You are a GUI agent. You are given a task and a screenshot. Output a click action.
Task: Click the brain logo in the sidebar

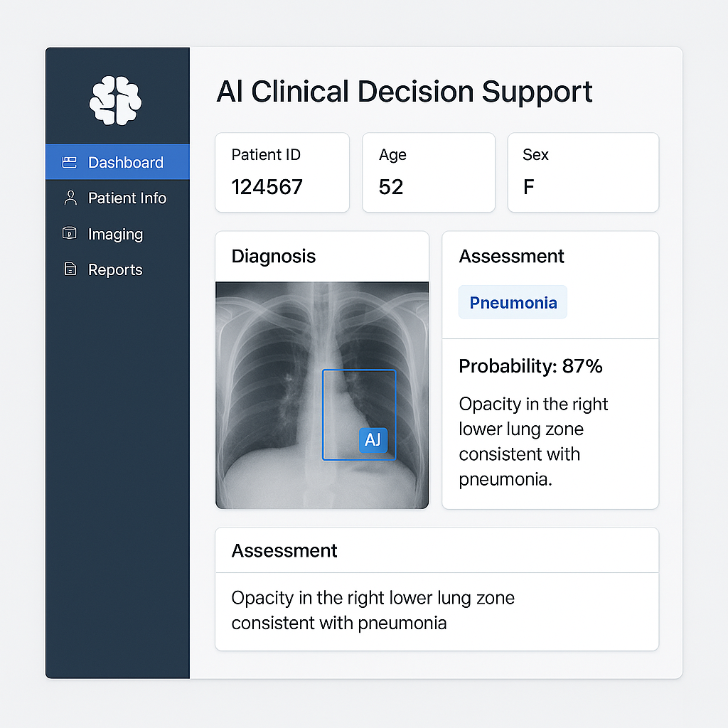(116, 100)
